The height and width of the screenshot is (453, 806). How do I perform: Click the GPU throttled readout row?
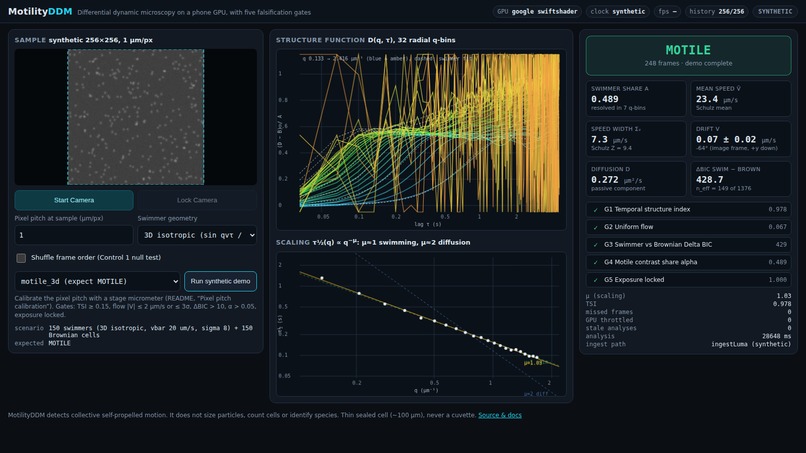point(688,320)
